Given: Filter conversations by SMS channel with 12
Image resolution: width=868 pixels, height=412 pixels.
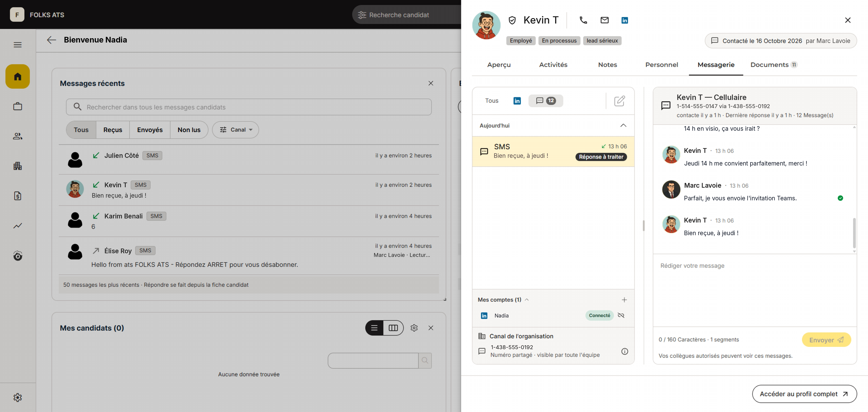Looking at the screenshot, I should pyautogui.click(x=545, y=100).
